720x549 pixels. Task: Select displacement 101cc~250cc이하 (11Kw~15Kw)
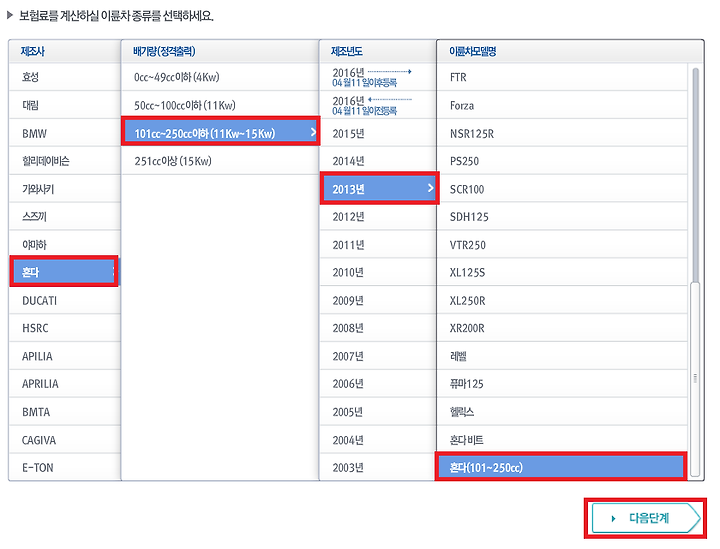(220, 132)
